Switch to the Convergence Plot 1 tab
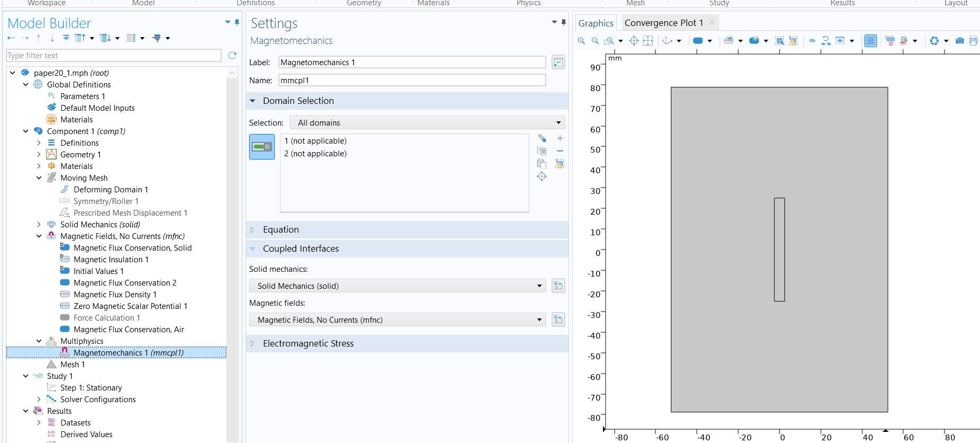 coord(663,23)
